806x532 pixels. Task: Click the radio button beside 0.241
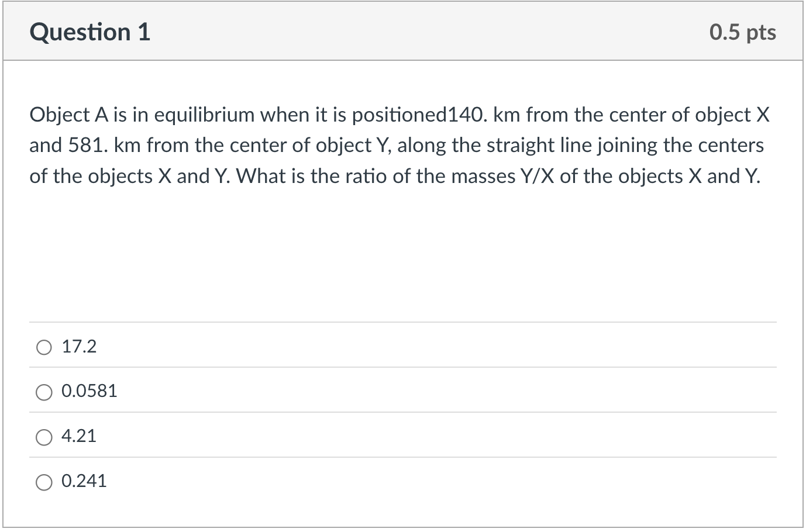(44, 482)
